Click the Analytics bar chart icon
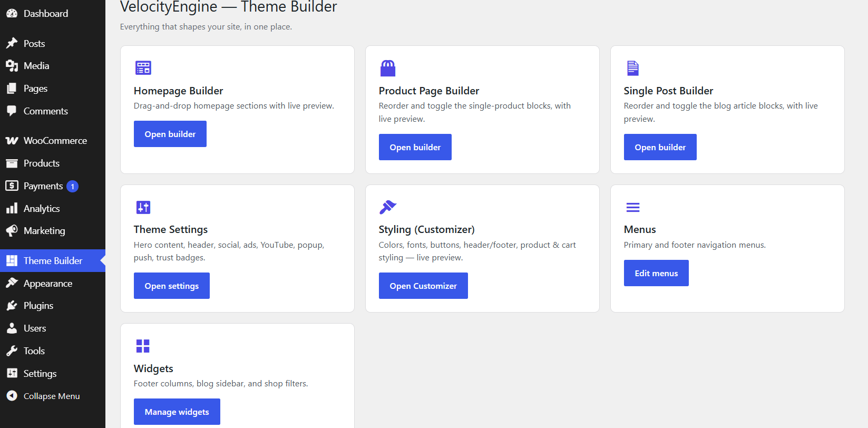 point(12,208)
